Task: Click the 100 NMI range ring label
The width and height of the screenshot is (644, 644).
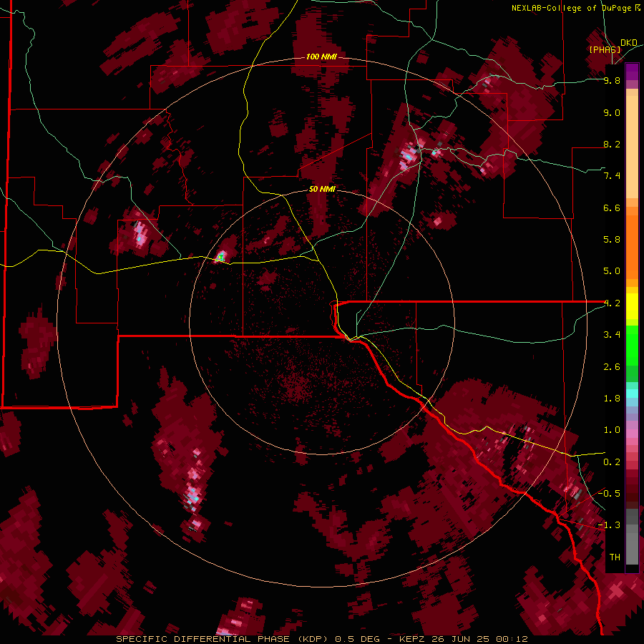Action: (321, 57)
